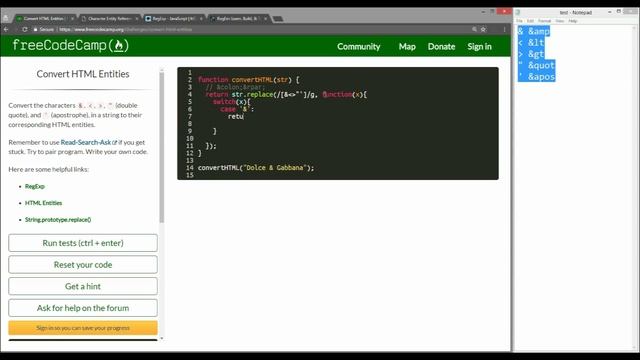Image resolution: width=640 pixels, height=360 pixels.
Task: Click '&amp' line in Notepad
Action: click(x=534, y=31)
